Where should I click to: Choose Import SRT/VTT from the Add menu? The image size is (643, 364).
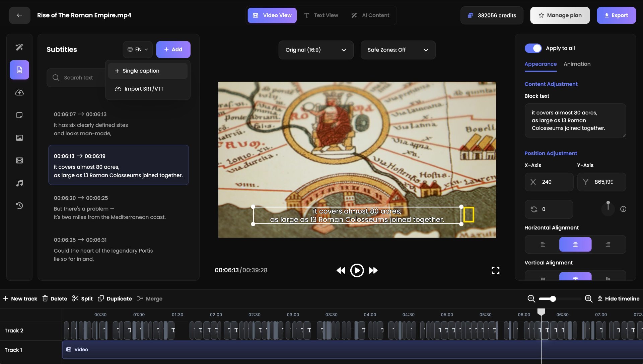148,89
